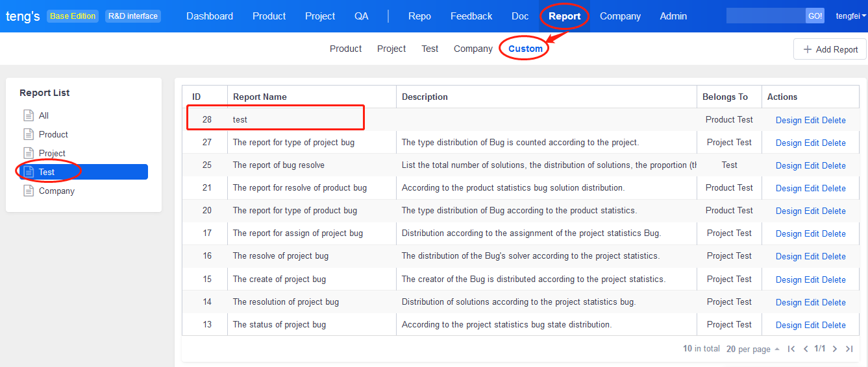Jump to first page arrow
This screenshot has height=367, width=868.
pos(791,349)
